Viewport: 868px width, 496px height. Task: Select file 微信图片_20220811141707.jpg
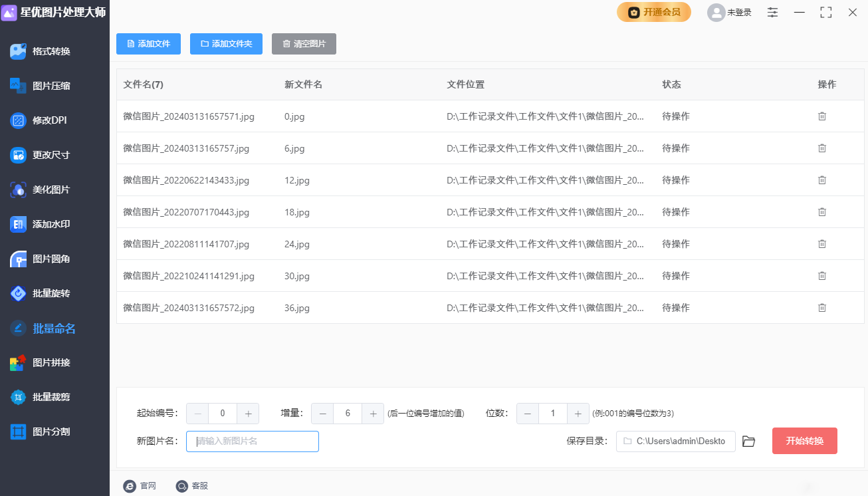pos(186,244)
